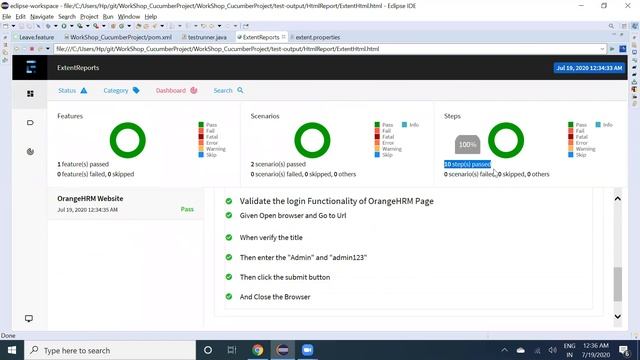
Task: Click the Jul 19, 2020 timestamp badge
Action: coord(589,68)
